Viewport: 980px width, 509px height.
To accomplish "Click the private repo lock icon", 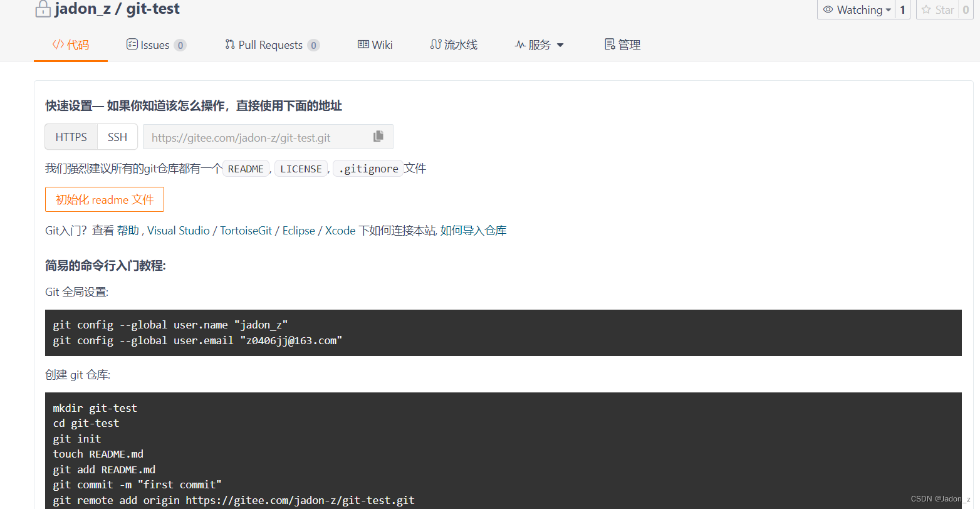I will pyautogui.click(x=42, y=9).
